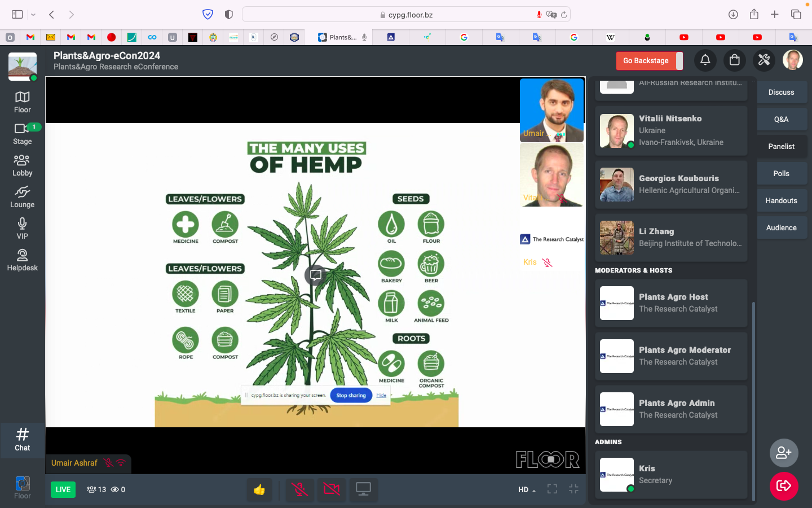Click the Umair Ashraf speaker label
Screen dimensions: 812x508
tap(74, 463)
